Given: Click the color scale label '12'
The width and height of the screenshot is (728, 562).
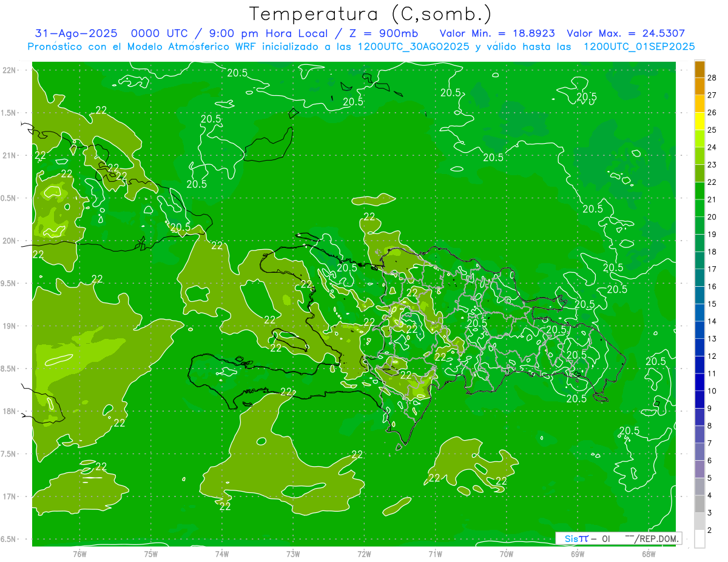Looking at the screenshot, I should pyautogui.click(x=712, y=356).
